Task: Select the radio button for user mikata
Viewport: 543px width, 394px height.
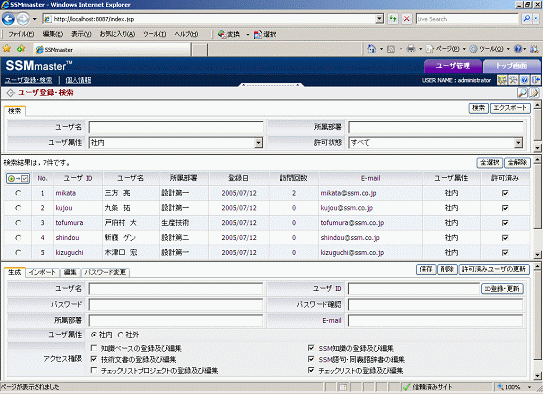Action: click(18, 193)
